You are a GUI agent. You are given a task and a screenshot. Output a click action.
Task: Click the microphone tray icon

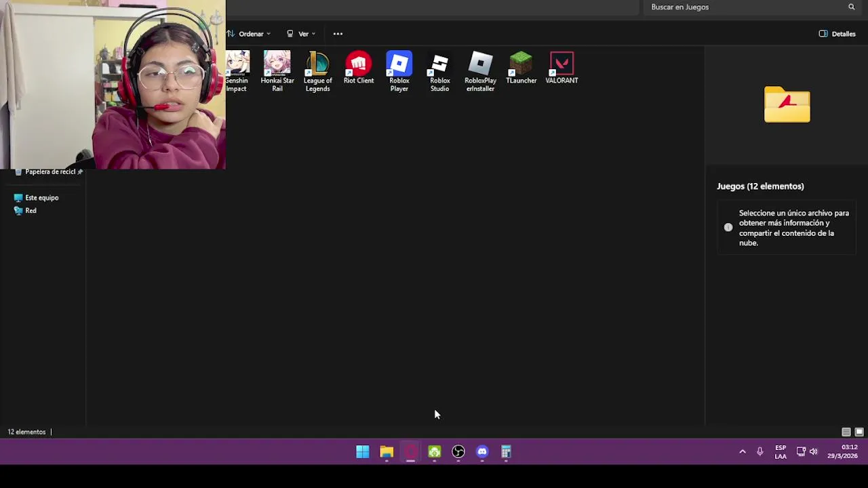coord(760,452)
